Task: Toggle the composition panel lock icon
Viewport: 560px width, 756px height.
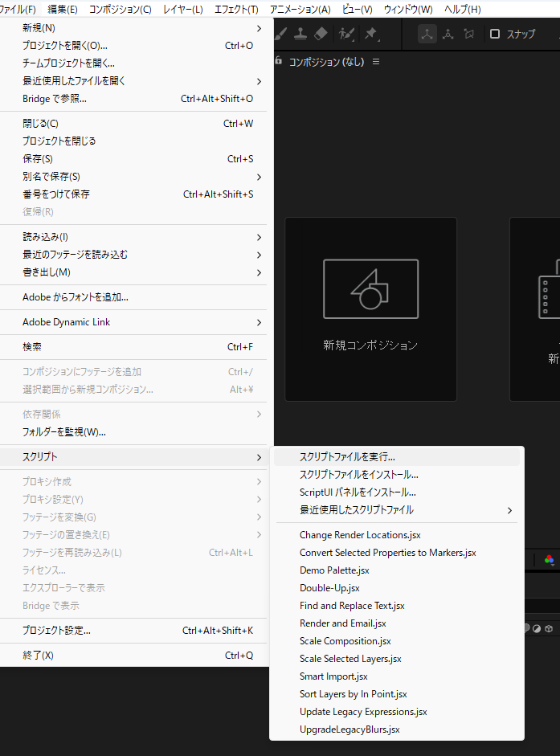Action: click(279, 61)
